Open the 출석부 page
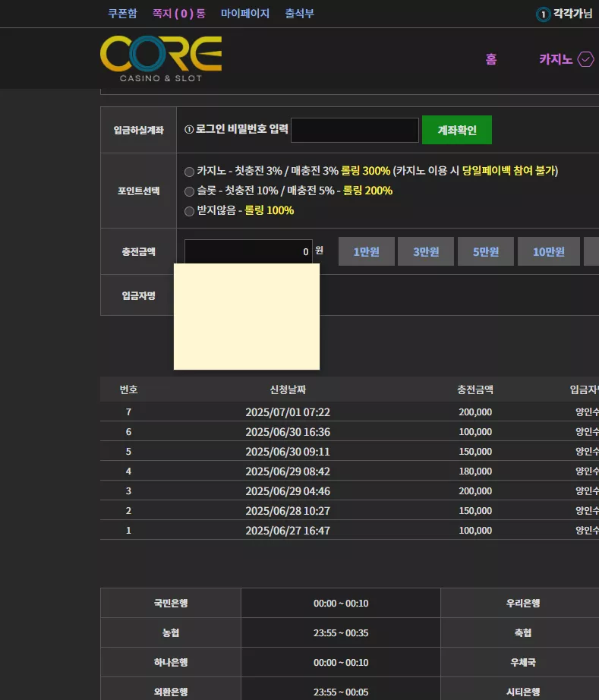 (299, 14)
